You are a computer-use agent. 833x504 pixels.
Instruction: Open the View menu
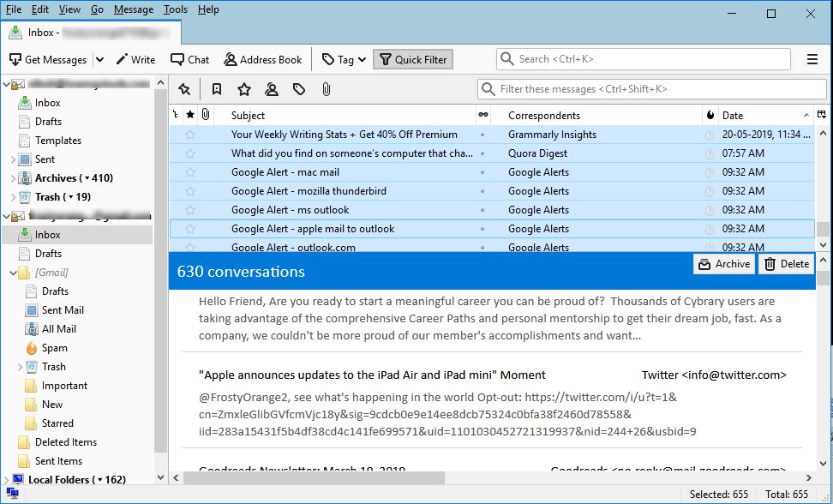(x=69, y=9)
